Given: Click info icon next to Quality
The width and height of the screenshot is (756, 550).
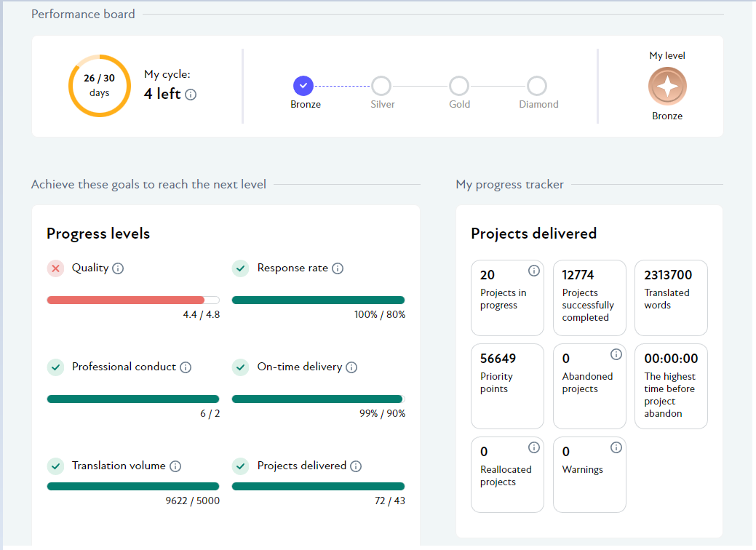Looking at the screenshot, I should (x=118, y=268).
